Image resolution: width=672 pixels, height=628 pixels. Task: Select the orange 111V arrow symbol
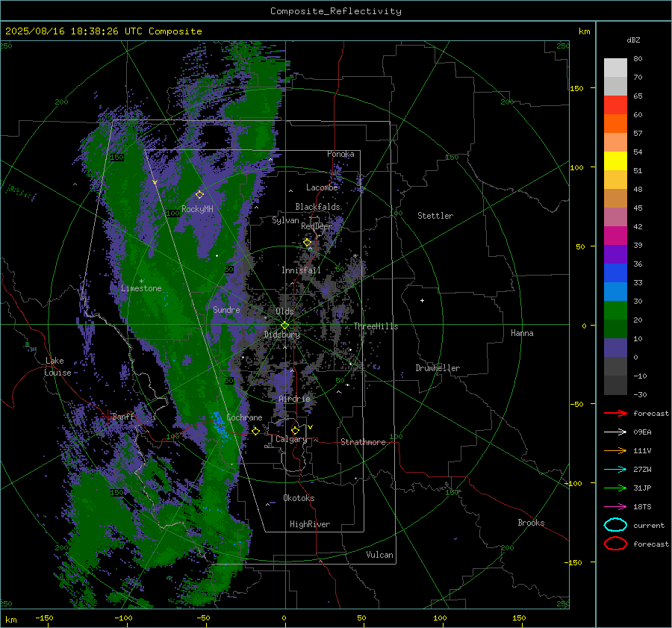tap(615, 450)
